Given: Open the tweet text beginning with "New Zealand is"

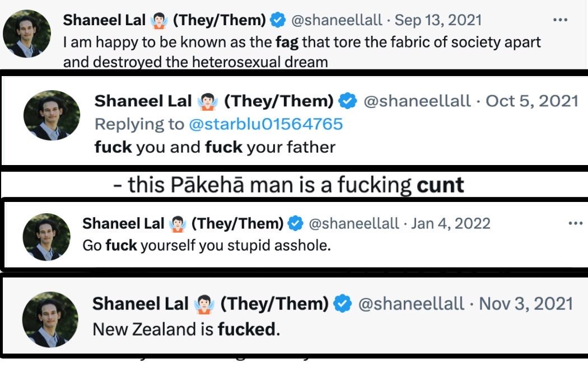Looking at the screenshot, I should click(186, 329).
